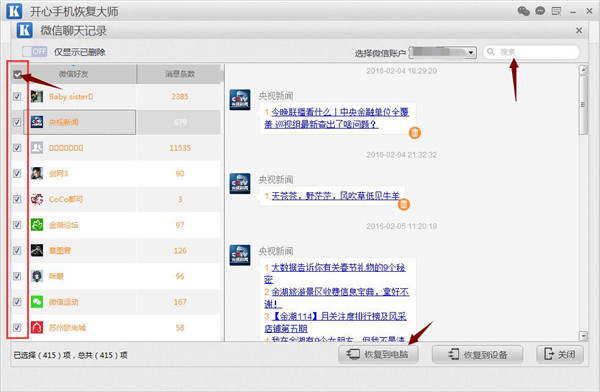The image size is (600, 392).
Task: Click 微信运动 green avatar
Action: pos(37,302)
